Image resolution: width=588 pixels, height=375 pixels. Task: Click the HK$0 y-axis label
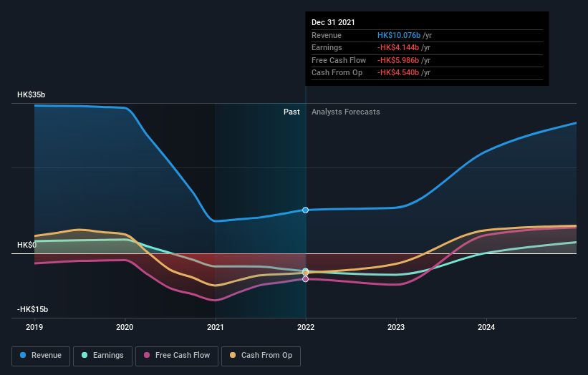click(26, 245)
